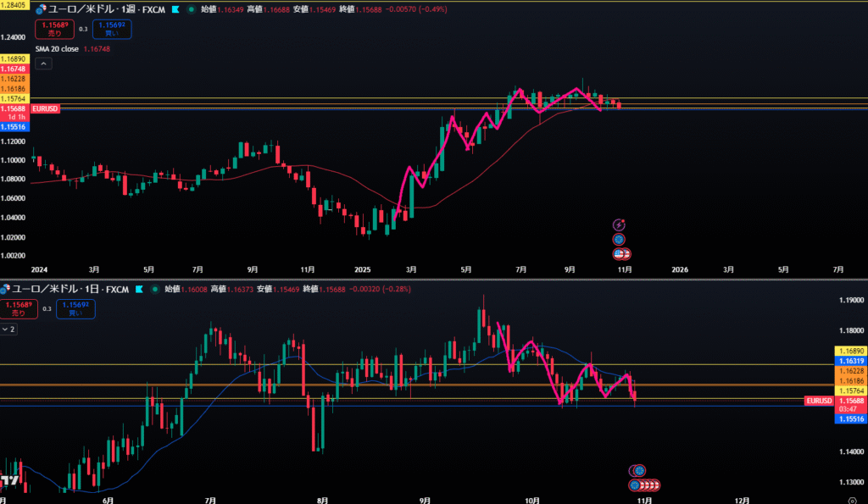Click the lightning event icon on weekly chart
The height and width of the screenshot is (504, 868).
[620, 224]
